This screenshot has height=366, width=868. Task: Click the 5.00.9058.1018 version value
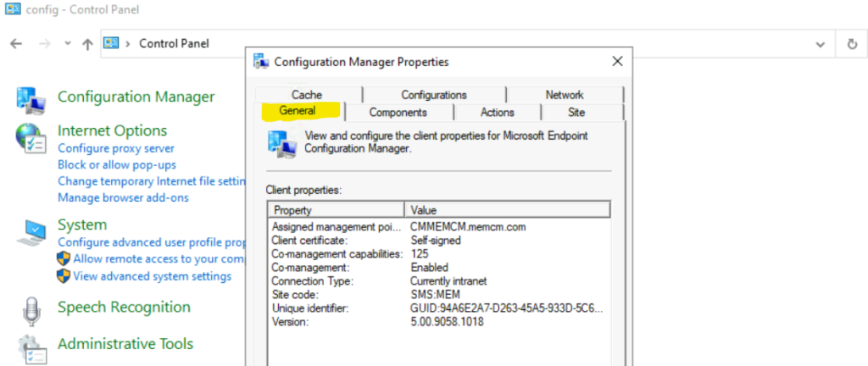pos(448,321)
